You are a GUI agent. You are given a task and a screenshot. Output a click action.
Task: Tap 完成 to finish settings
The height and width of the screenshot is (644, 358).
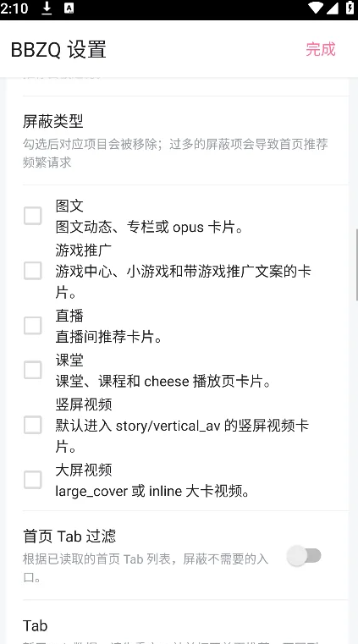point(321,49)
